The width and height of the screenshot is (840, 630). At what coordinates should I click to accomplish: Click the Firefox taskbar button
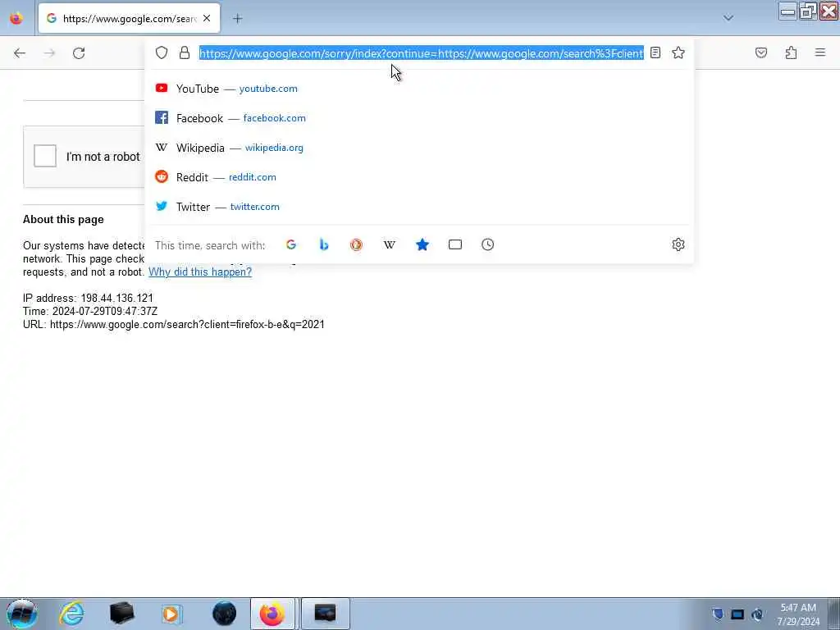pyautogui.click(x=272, y=614)
